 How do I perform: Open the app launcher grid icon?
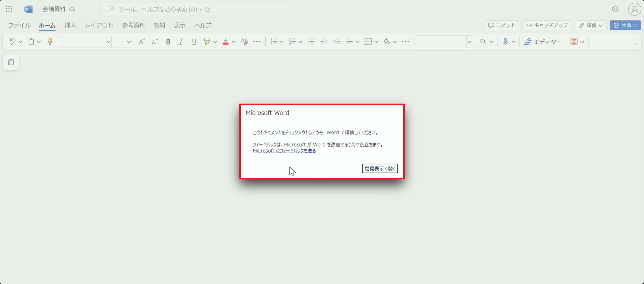tap(9, 9)
